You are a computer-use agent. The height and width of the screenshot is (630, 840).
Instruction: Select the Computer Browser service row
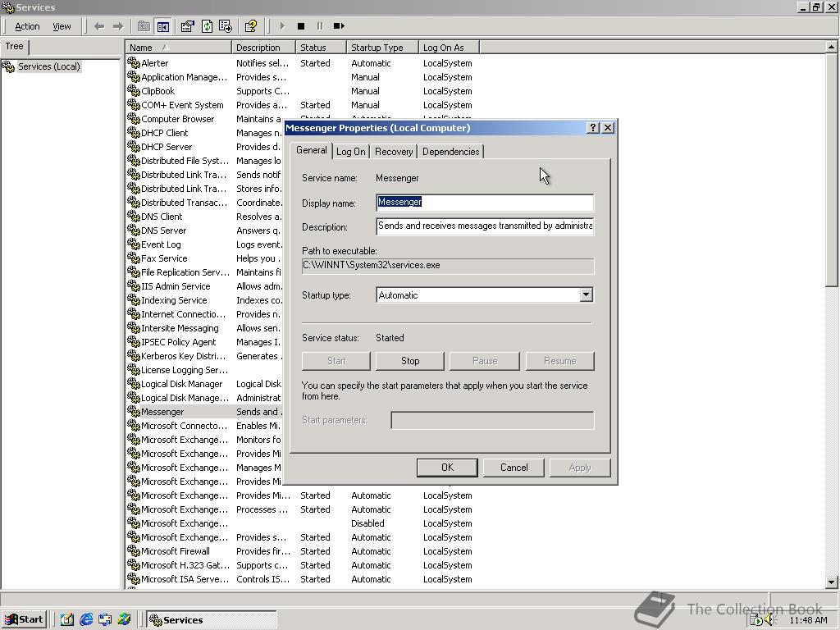pos(204,119)
